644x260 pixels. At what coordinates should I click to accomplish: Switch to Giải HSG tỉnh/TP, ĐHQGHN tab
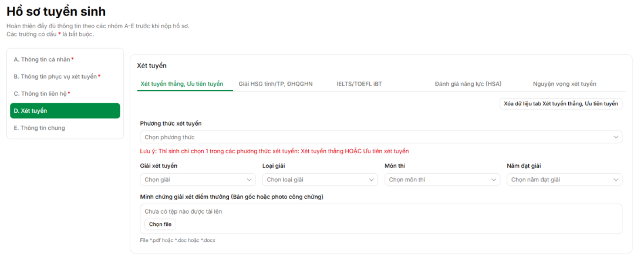[x=275, y=84]
